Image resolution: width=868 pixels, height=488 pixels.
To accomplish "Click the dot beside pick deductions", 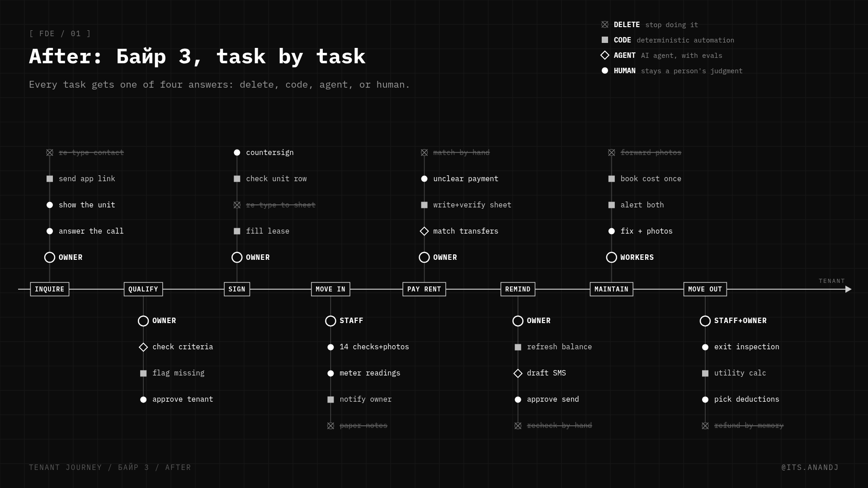I will [705, 399].
